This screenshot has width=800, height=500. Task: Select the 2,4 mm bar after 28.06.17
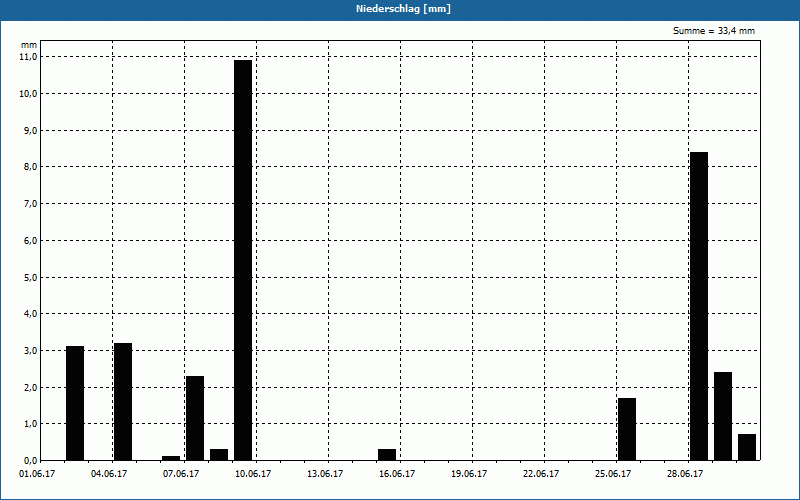(723, 416)
